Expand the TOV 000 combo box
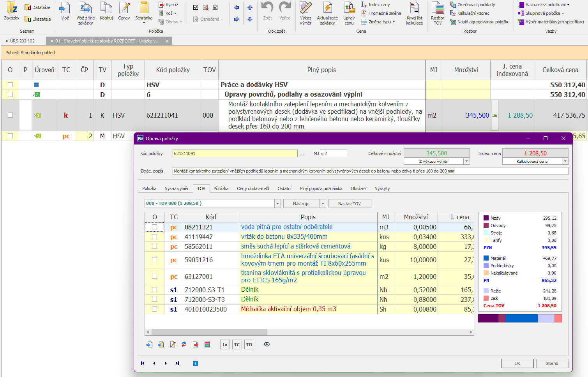 point(277,204)
